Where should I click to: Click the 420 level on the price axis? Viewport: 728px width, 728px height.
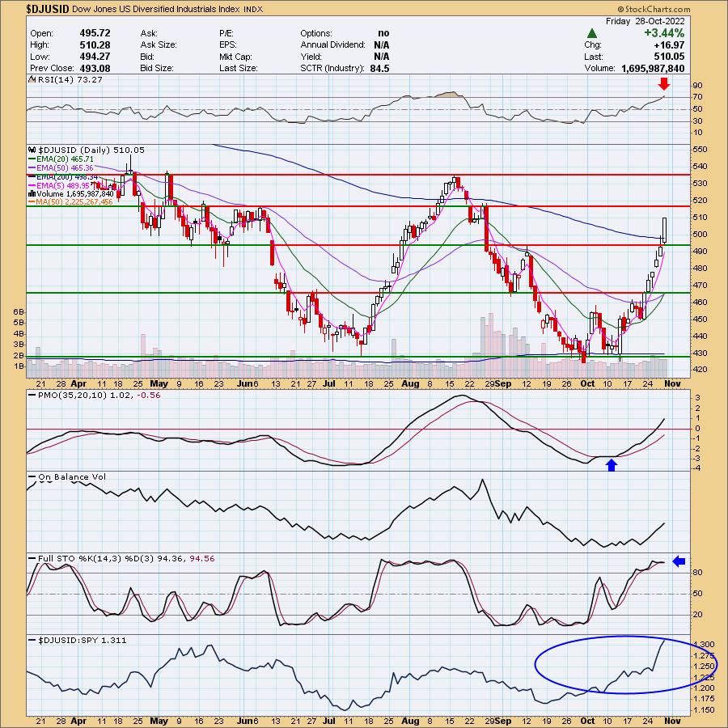(700, 370)
